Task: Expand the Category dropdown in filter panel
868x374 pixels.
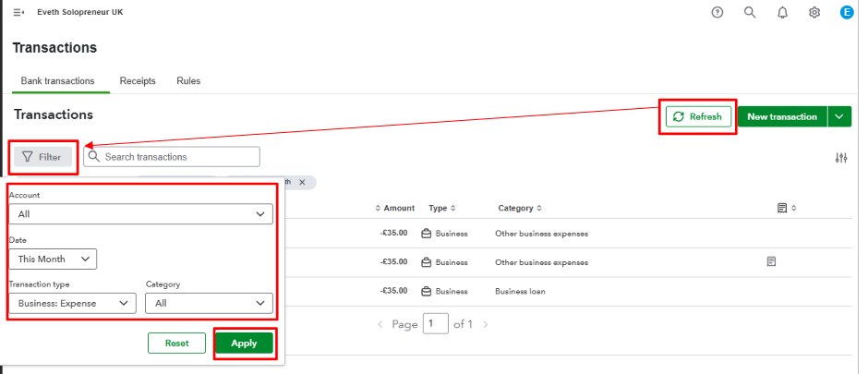Action: click(x=210, y=303)
